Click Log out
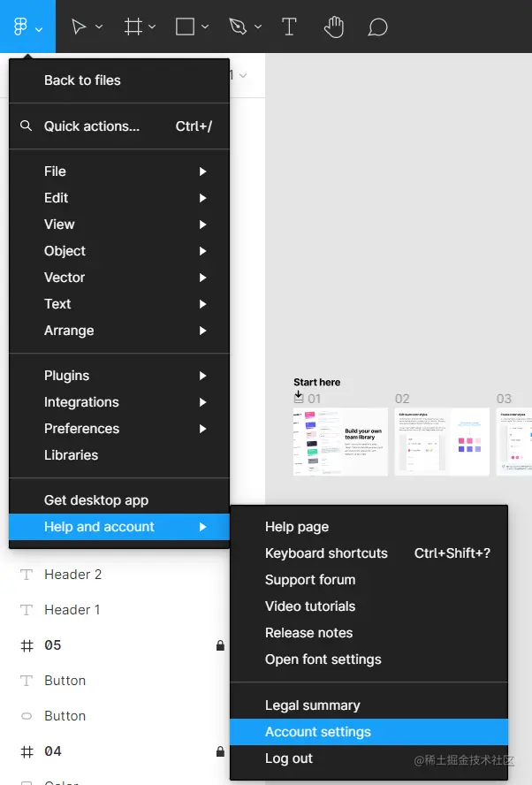 click(x=289, y=758)
